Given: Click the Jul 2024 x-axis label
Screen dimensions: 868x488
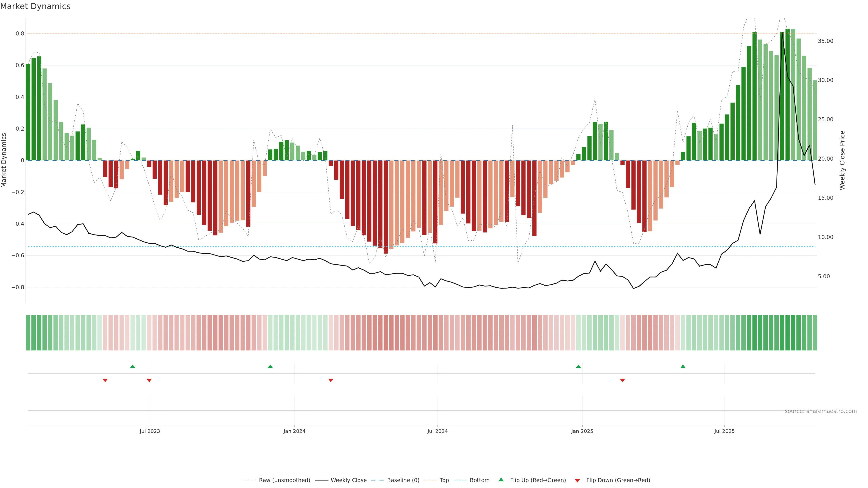Looking at the screenshot, I should click(x=437, y=431).
